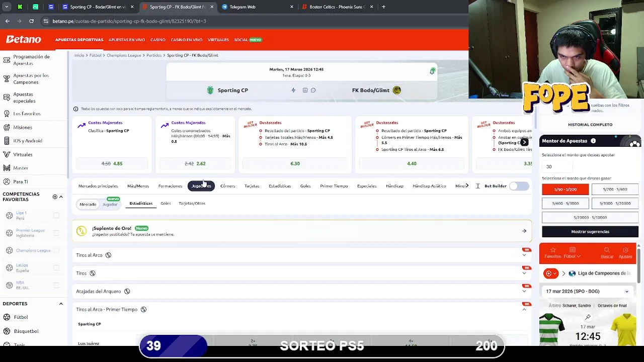Click the pin icon above the match time
Screen dimensions: 644x362
(x=588, y=317)
